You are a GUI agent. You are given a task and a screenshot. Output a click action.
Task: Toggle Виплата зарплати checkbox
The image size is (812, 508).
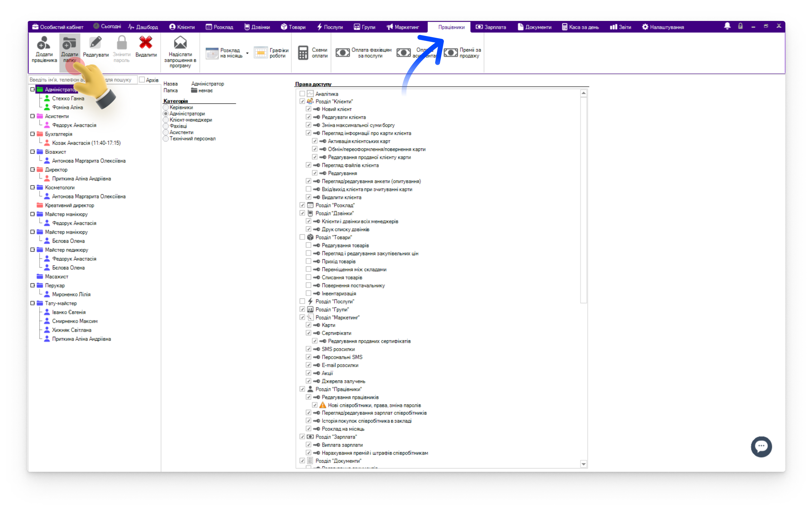coord(308,444)
